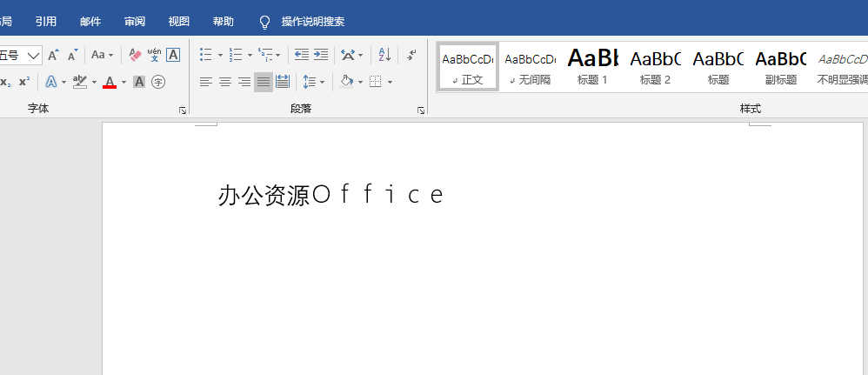Expand borders dropdown arrow
The height and width of the screenshot is (375, 868).
390,83
